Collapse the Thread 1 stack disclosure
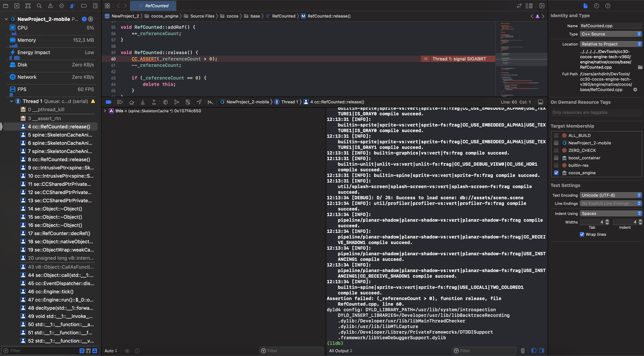This screenshot has height=356, width=644. click(12, 101)
